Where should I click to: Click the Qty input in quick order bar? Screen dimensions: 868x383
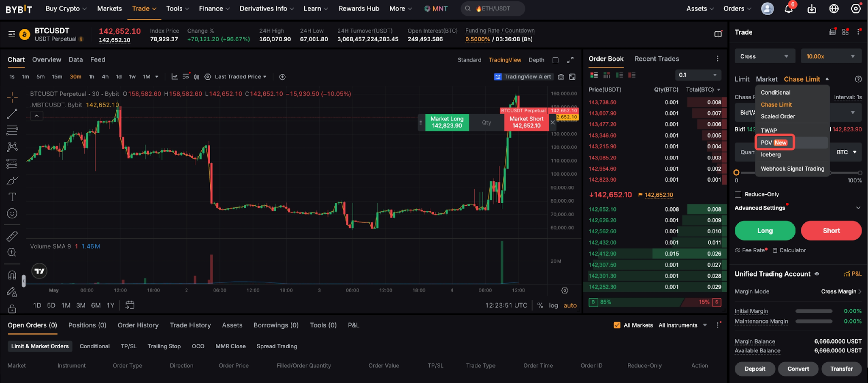pos(487,123)
